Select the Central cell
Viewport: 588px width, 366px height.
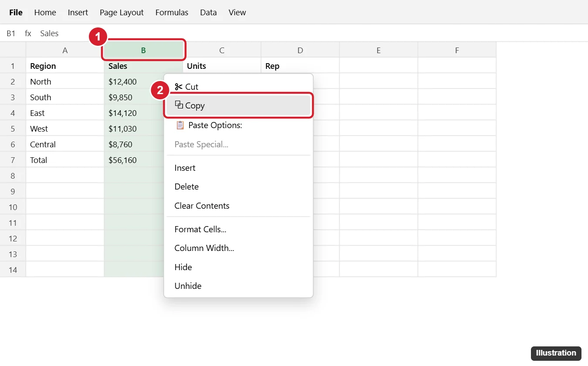click(65, 144)
